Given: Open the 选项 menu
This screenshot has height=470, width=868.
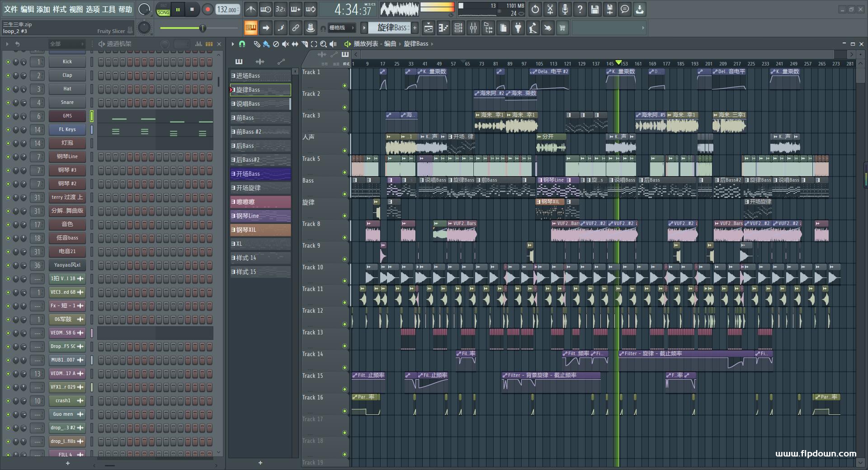Looking at the screenshot, I should tap(93, 9).
